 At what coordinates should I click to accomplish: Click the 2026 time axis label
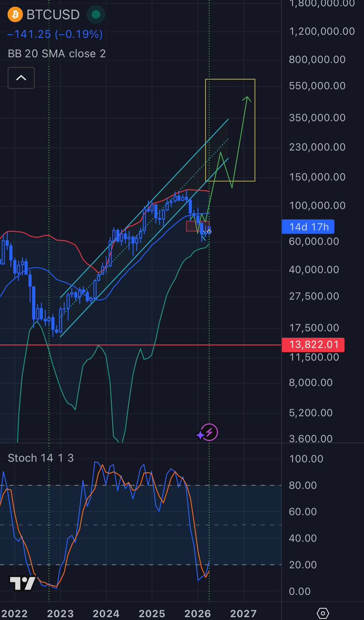(x=198, y=614)
